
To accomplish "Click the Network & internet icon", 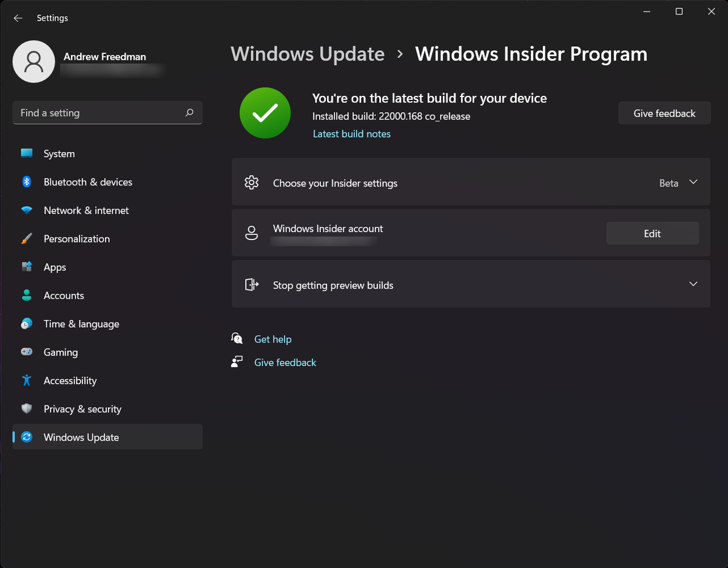I will coord(27,210).
